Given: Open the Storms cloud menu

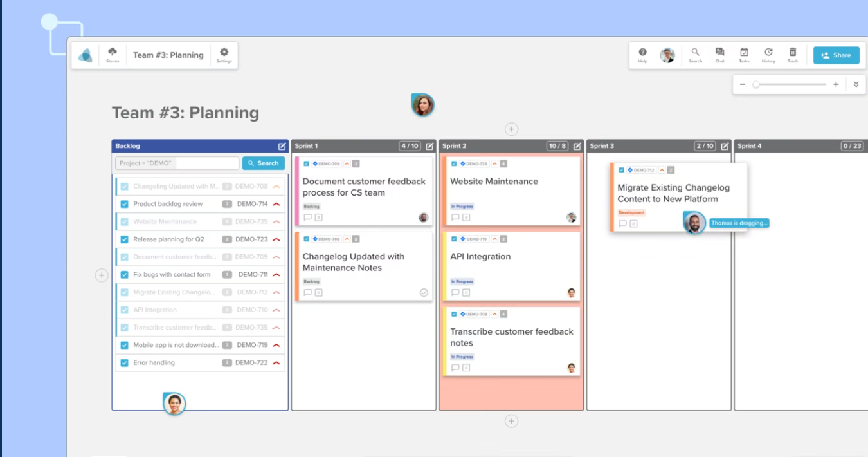Looking at the screenshot, I should 113,55.
